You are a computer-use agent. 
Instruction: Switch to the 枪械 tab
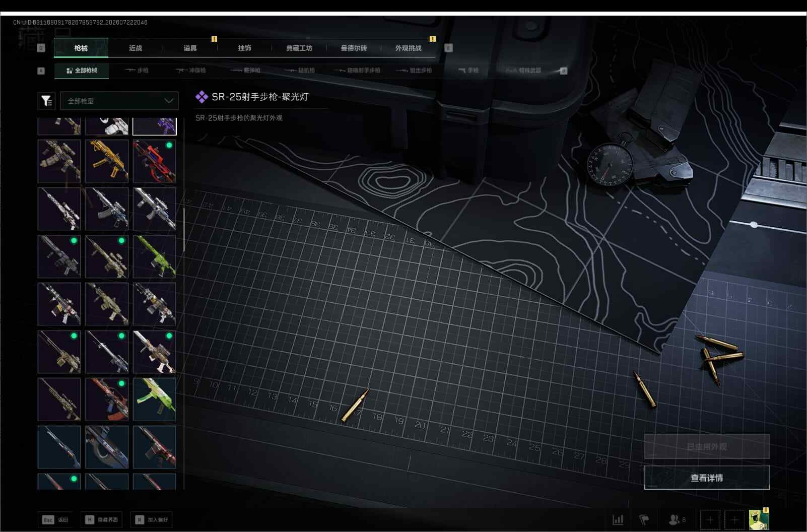[x=81, y=48]
